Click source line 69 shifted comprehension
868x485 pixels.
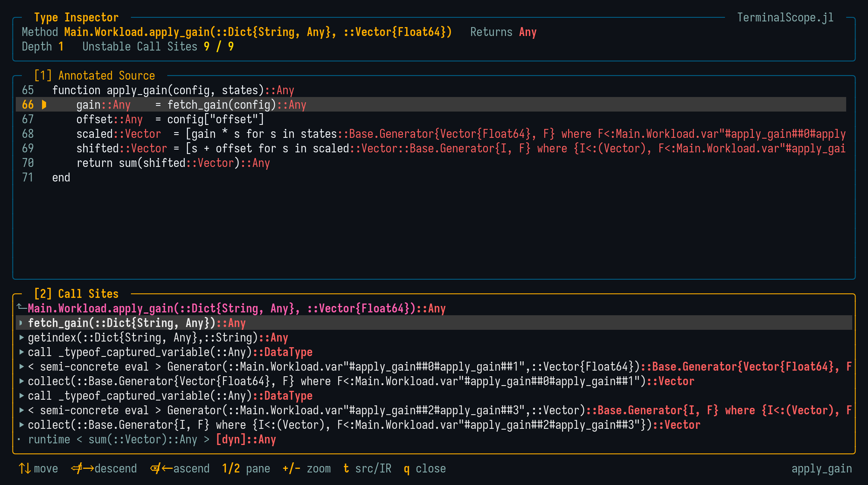431,148
